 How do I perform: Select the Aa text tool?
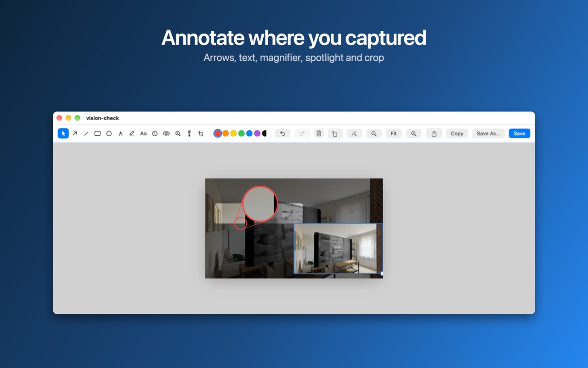pyautogui.click(x=143, y=133)
